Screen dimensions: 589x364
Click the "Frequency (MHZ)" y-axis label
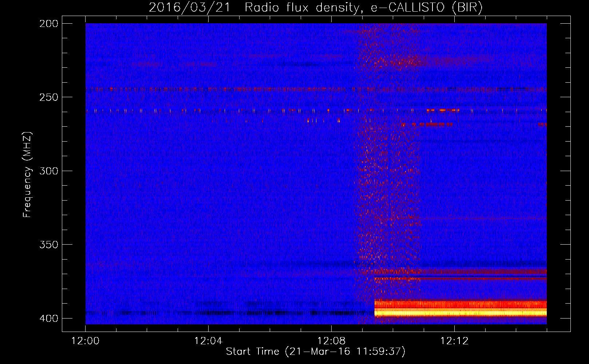[x=27, y=175]
